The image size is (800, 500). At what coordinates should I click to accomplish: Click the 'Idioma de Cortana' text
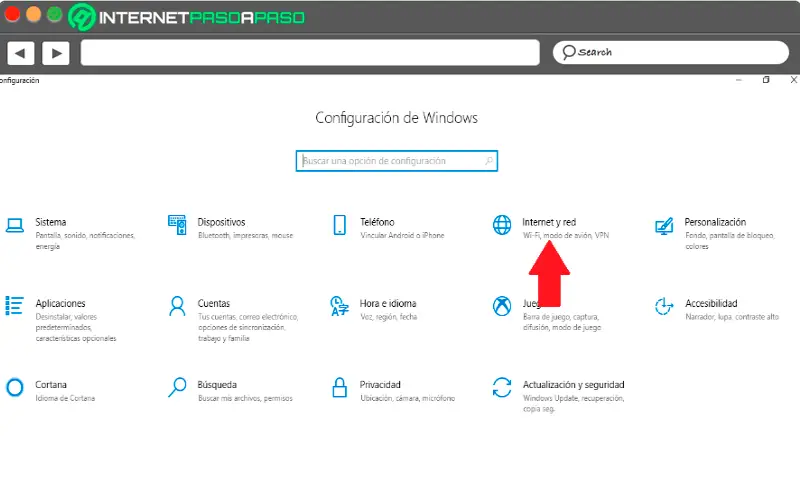pyautogui.click(x=65, y=398)
